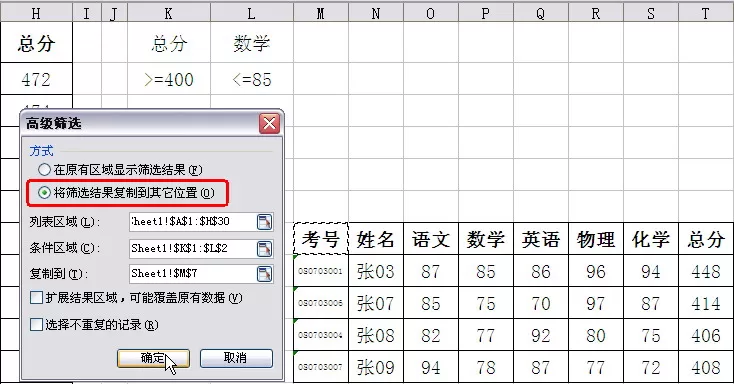Click 张09's 语文 score 94
The height and width of the screenshot is (384, 734).
tap(431, 367)
